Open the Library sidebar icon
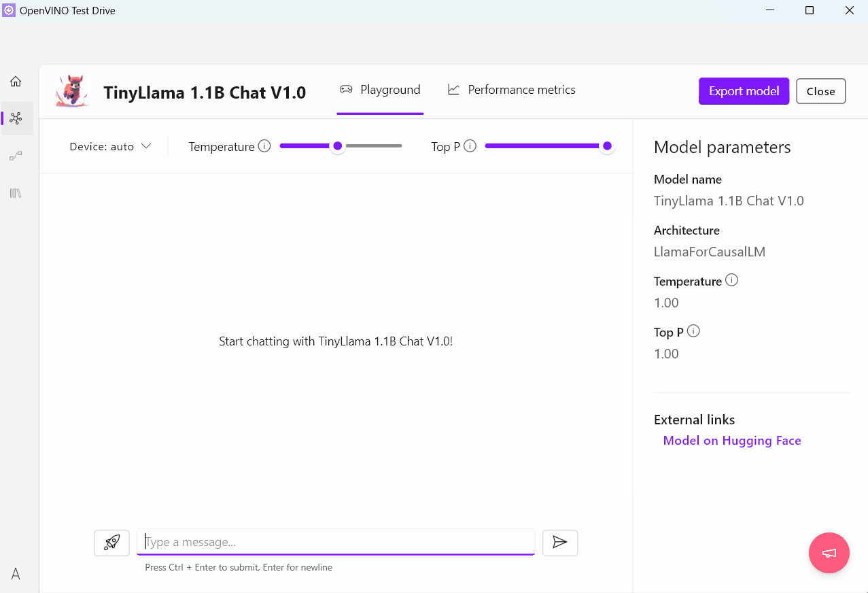Viewport: 868px width, 593px height. 15,192
